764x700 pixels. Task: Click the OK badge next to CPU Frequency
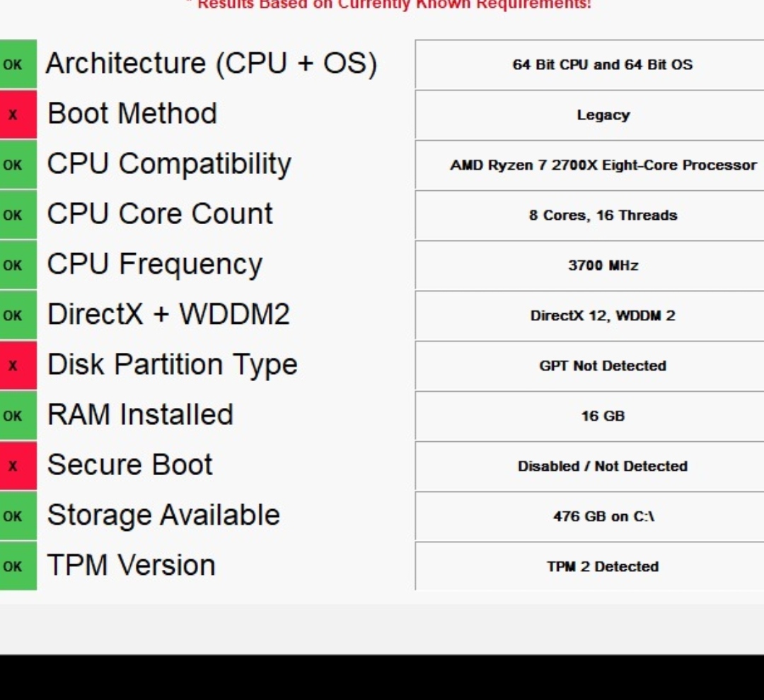(16, 264)
